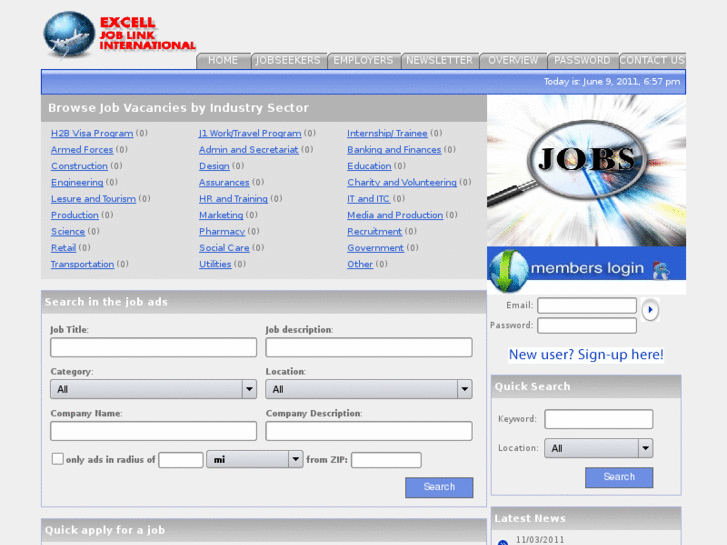Expand the Quick Search Location dropdown
Image resolution: width=727 pixels, height=545 pixels.
point(599,448)
